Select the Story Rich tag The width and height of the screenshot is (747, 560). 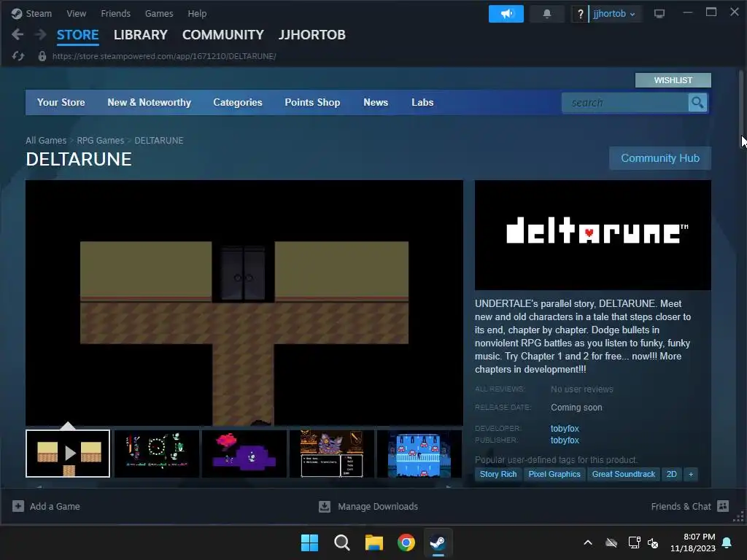(498, 474)
